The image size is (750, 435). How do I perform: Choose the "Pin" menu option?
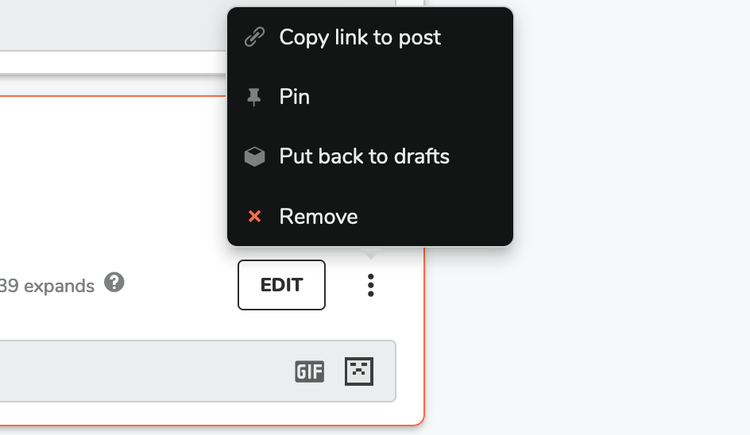pos(294,97)
